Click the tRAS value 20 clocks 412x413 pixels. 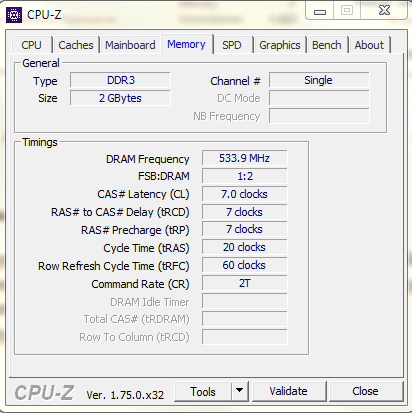pyautogui.click(x=244, y=247)
